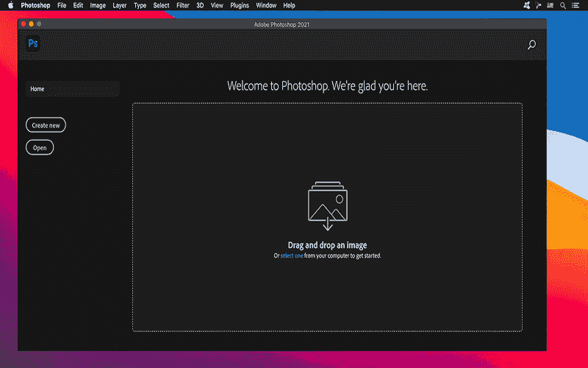Click the Open button
The height and width of the screenshot is (368, 588).
40,148
